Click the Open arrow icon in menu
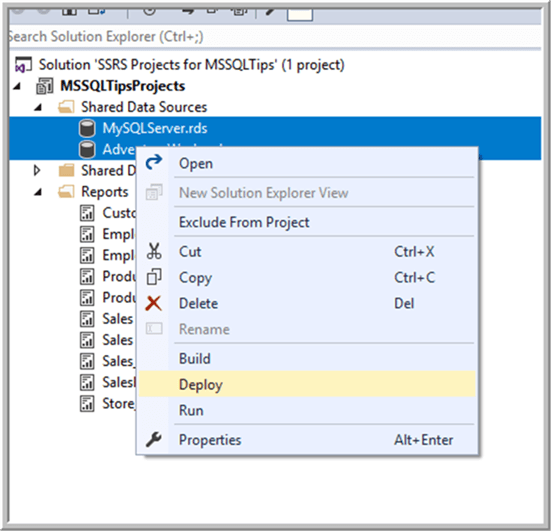The image size is (551, 531). click(154, 162)
